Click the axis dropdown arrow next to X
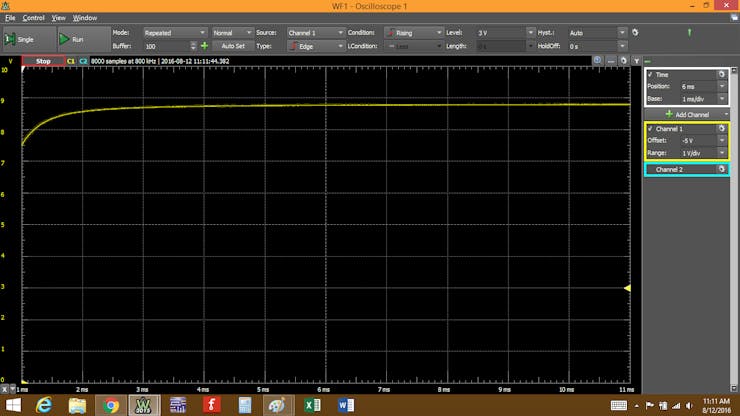Image resolution: width=740 pixels, height=416 pixels. (x=13, y=390)
